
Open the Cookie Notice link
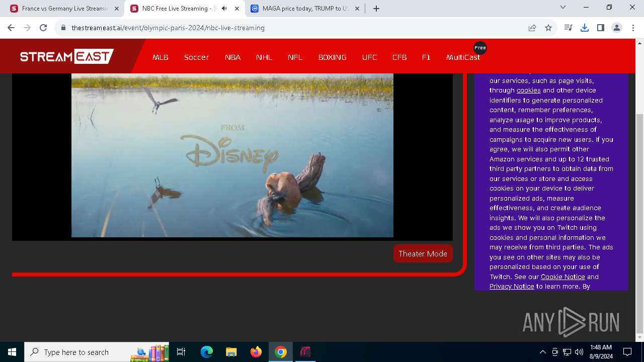(x=562, y=277)
